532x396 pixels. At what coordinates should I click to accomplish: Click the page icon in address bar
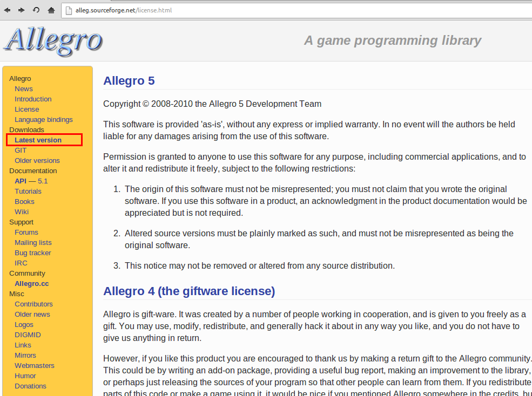pos(69,10)
